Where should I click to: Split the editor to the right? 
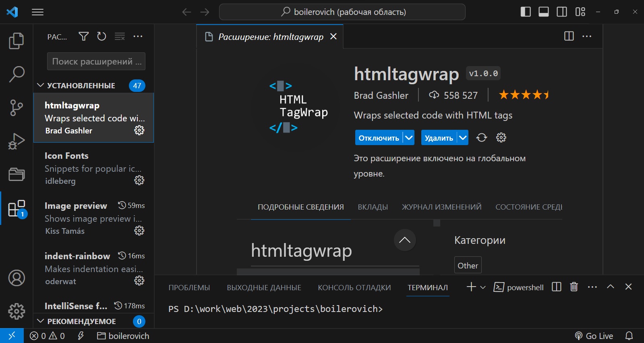coord(569,36)
